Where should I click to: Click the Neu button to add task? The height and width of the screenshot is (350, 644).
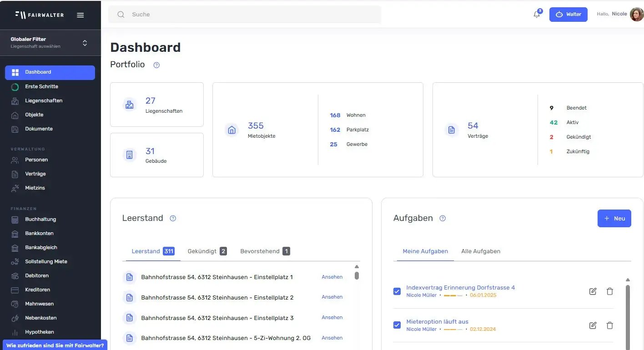614,218
